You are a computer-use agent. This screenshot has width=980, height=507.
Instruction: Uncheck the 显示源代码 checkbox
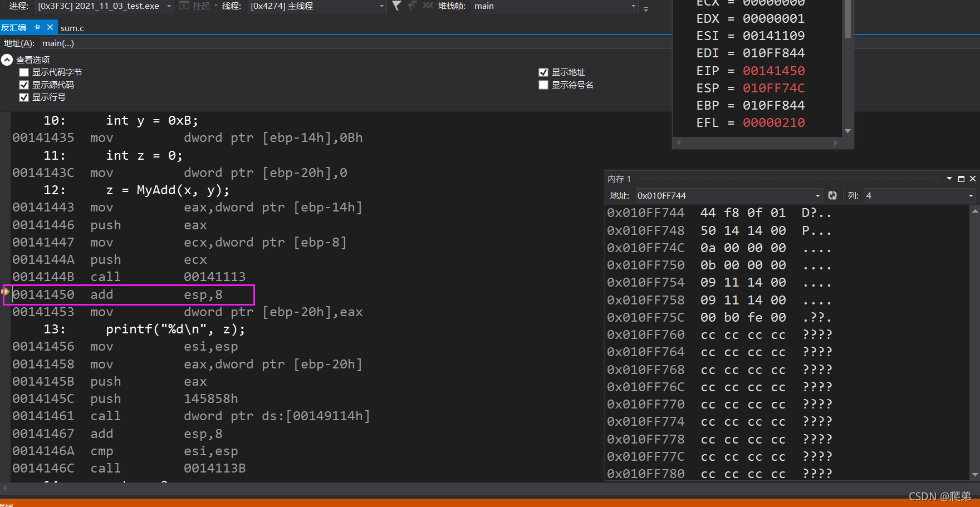[24, 85]
